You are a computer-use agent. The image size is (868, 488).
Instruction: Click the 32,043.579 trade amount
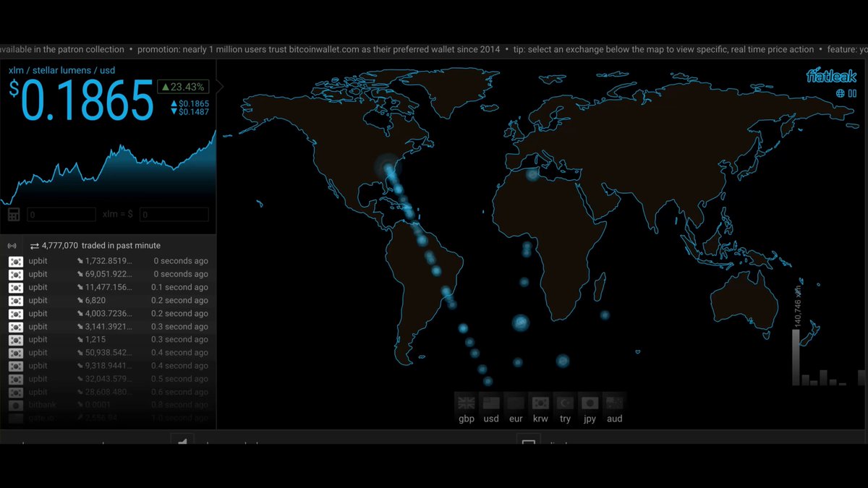[x=109, y=379]
